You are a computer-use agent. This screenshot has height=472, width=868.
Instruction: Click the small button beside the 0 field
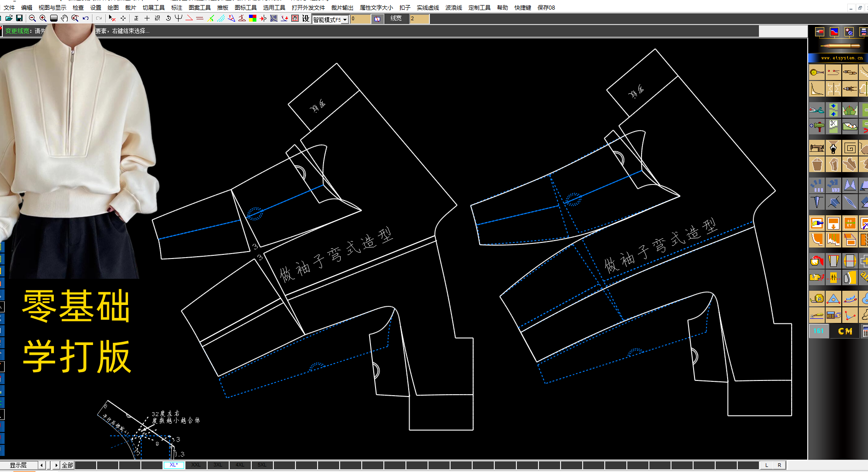[x=377, y=19]
